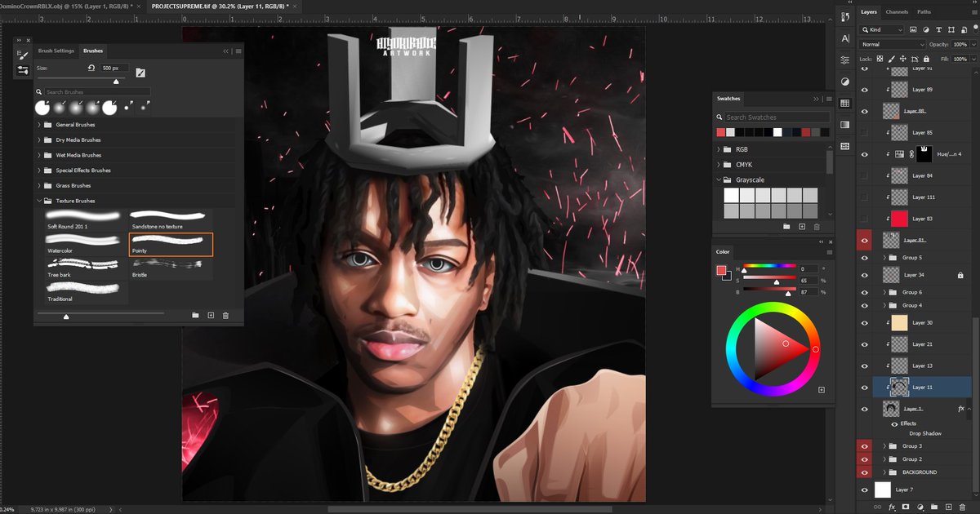Expand the General Brushes folder
This screenshot has height=514, width=980.
tap(39, 125)
